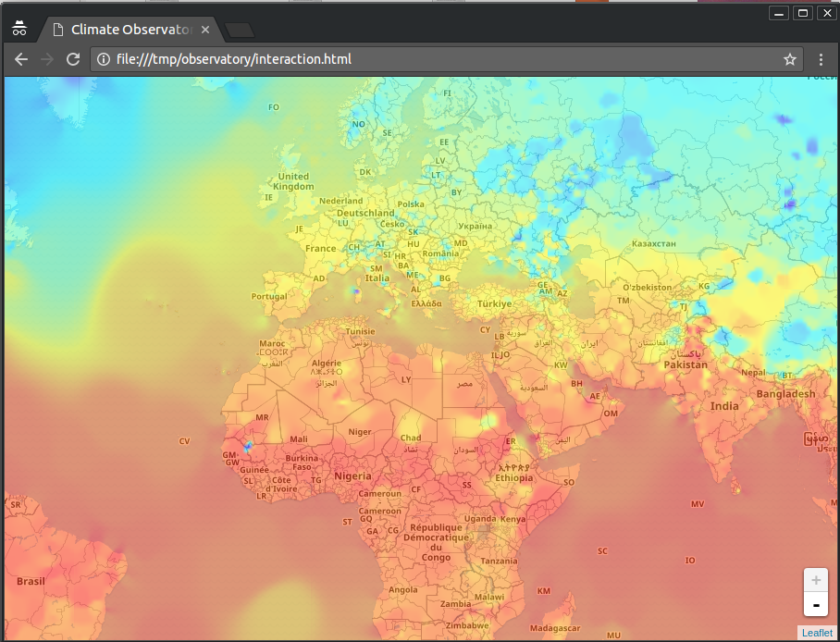Click the browser forward arrow

click(47, 59)
